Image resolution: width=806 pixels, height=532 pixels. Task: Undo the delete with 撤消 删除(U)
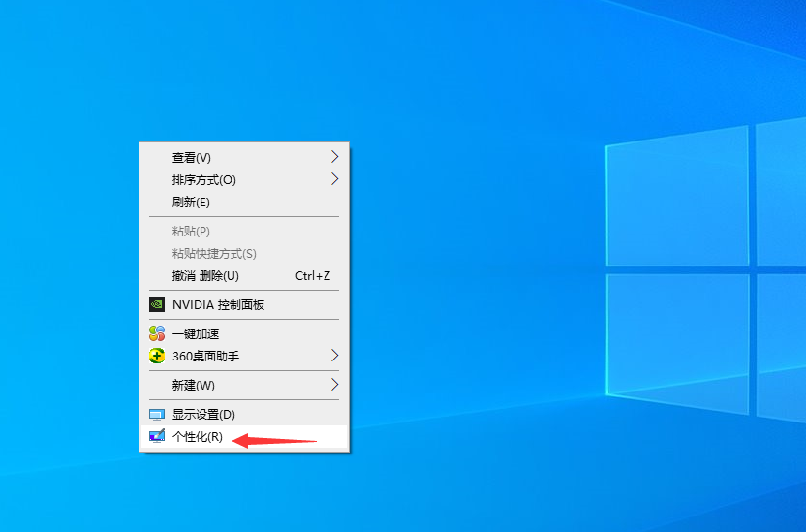[x=205, y=275]
